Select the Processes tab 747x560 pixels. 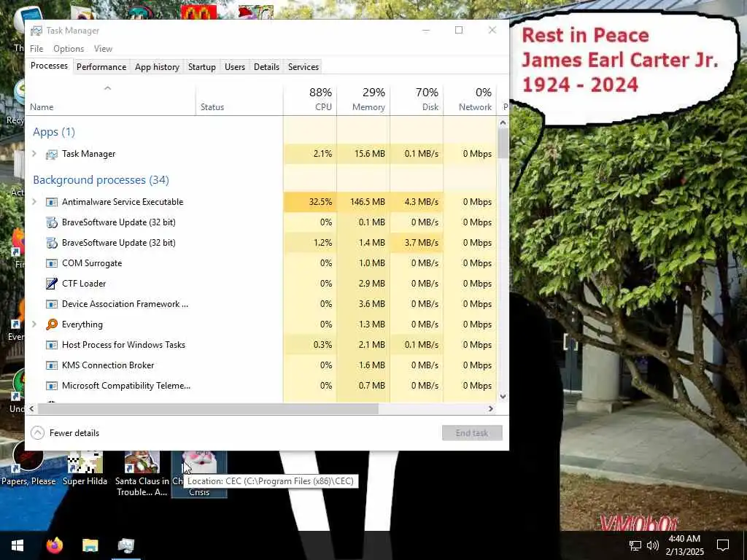pyautogui.click(x=49, y=66)
